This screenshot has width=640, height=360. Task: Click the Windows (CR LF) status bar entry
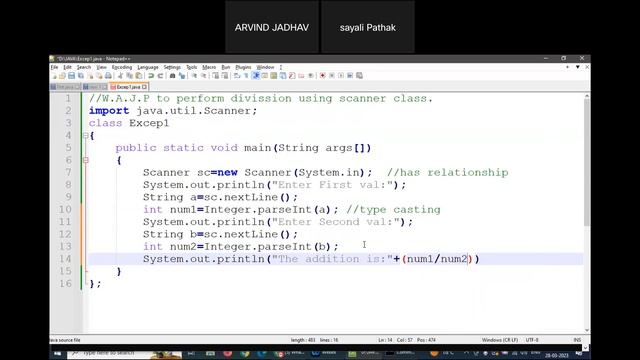(500, 340)
